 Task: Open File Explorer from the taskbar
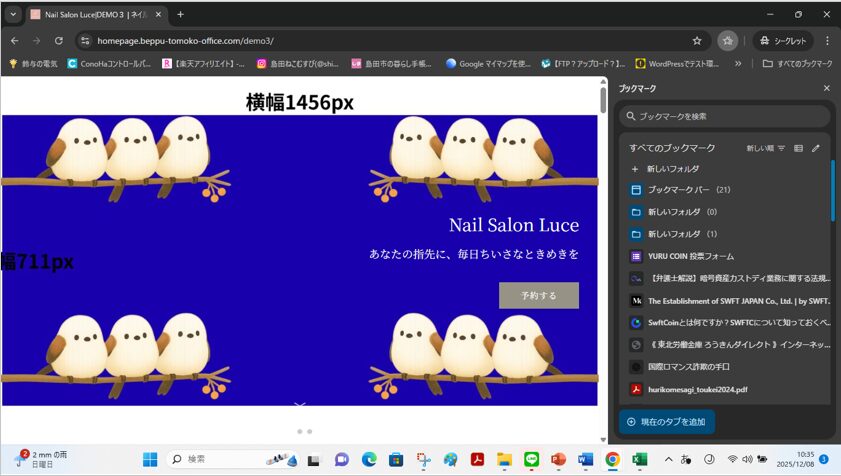[x=504, y=459]
